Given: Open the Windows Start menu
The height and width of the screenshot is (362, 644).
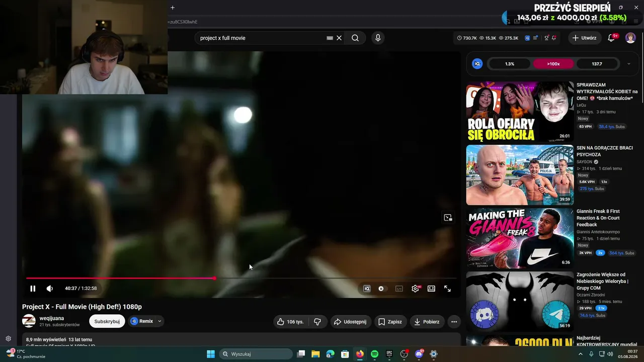Looking at the screenshot, I should click(211, 354).
